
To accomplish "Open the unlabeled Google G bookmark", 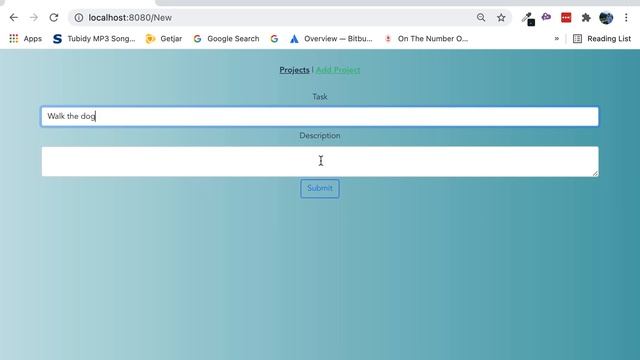I will pyautogui.click(x=274, y=39).
